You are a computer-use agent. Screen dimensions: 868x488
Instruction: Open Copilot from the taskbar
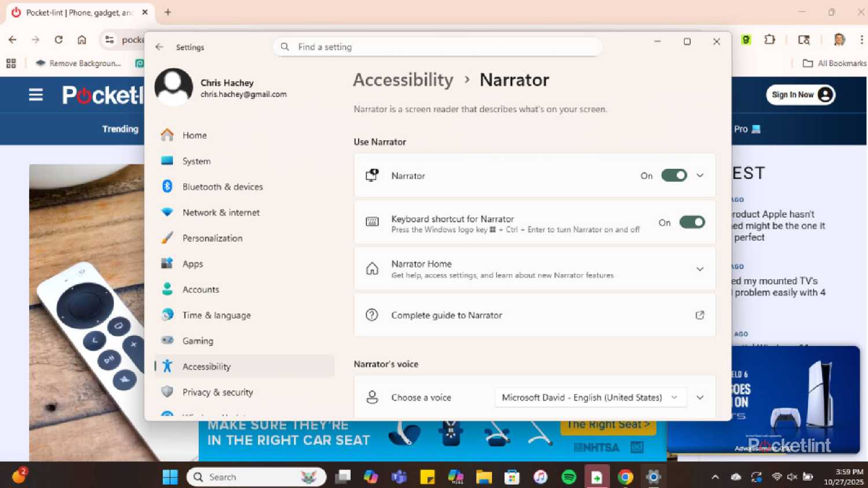pyautogui.click(x=371, y=476)
